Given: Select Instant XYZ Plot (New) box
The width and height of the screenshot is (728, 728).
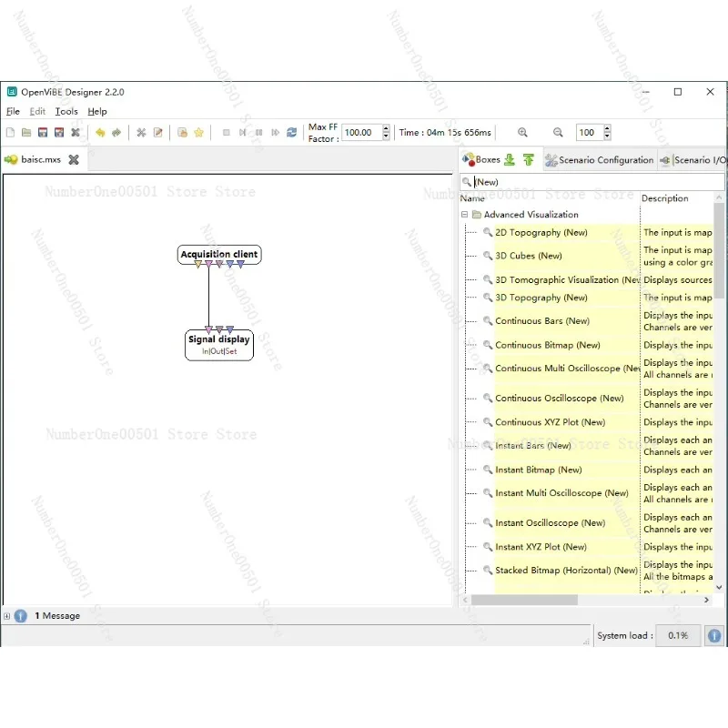Looking at the screenshot, I should pyautogui.click(x=541, y=547).
